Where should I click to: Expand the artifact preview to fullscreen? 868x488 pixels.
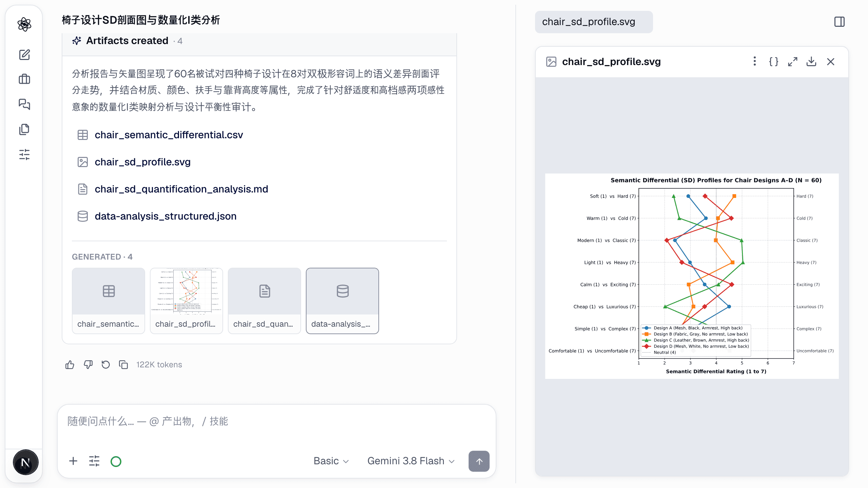(x=792, y=62)
